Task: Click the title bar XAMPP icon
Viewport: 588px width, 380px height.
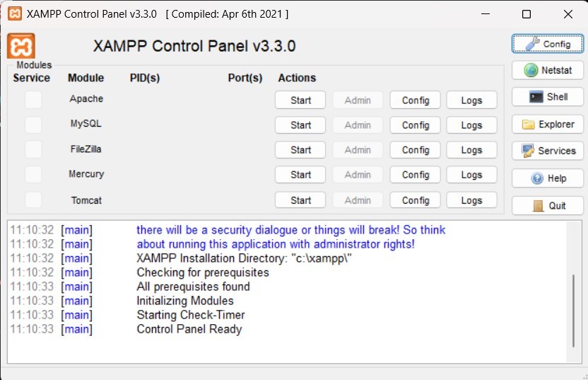Action: point(14,13)
